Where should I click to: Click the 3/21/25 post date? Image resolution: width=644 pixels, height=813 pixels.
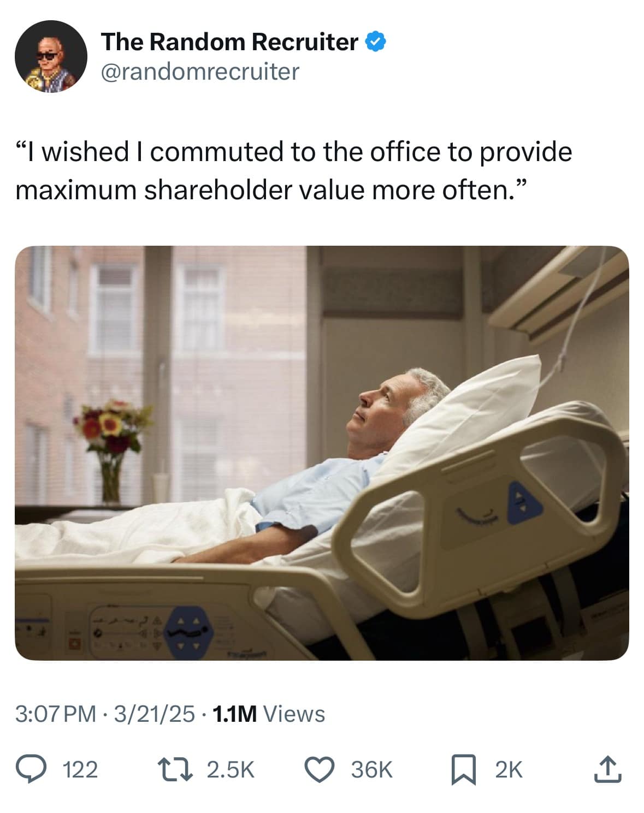[154, 714]
